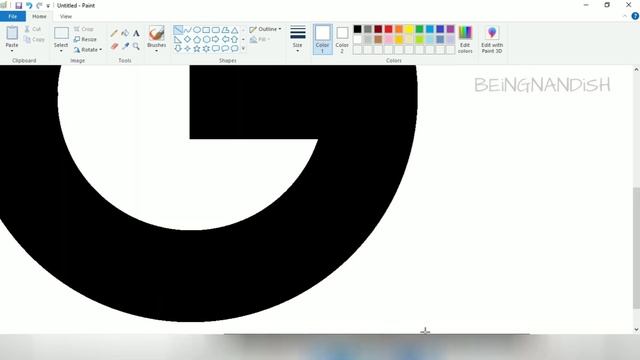Pick the purple color swatch

tap(450, 29)
